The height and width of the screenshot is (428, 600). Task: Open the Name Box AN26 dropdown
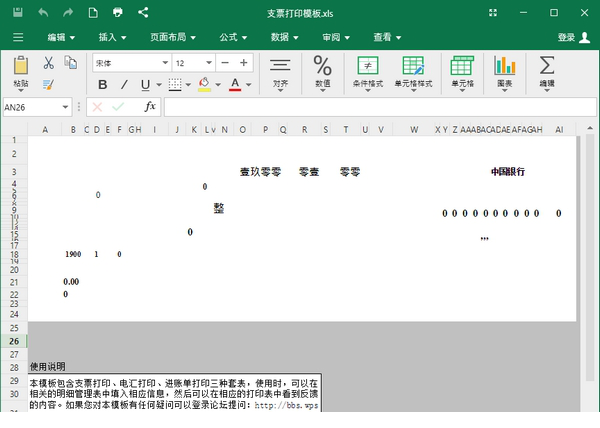click(x=65, y=107)
